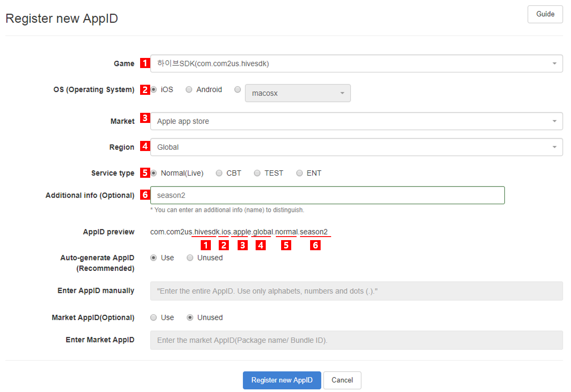This screenshot has height=392, width=571.
Task: Open the macosx platform dropdown
Action: pos(298,93)
